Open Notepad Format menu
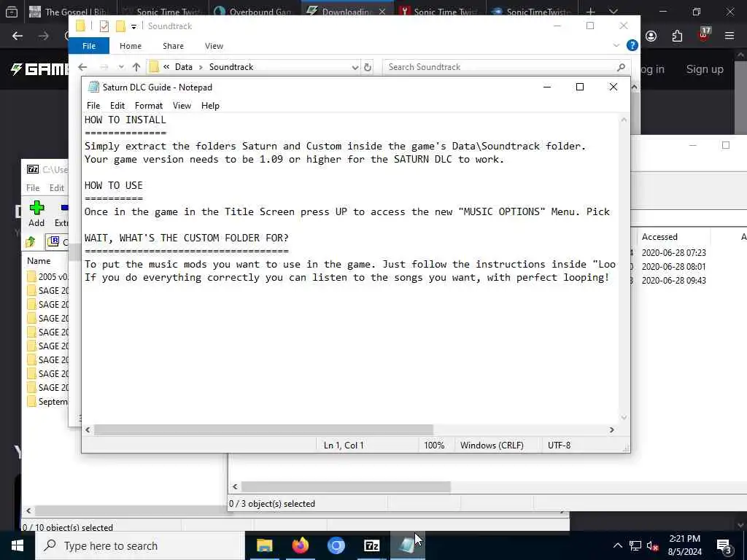This screenshot has height=560, width=747. pos(149,106)
